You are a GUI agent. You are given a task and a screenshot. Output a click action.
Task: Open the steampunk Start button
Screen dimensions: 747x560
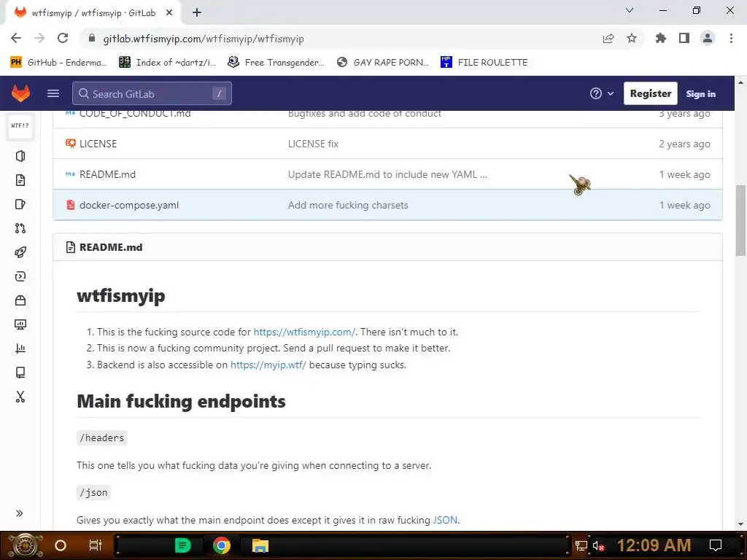coord(24,545)
